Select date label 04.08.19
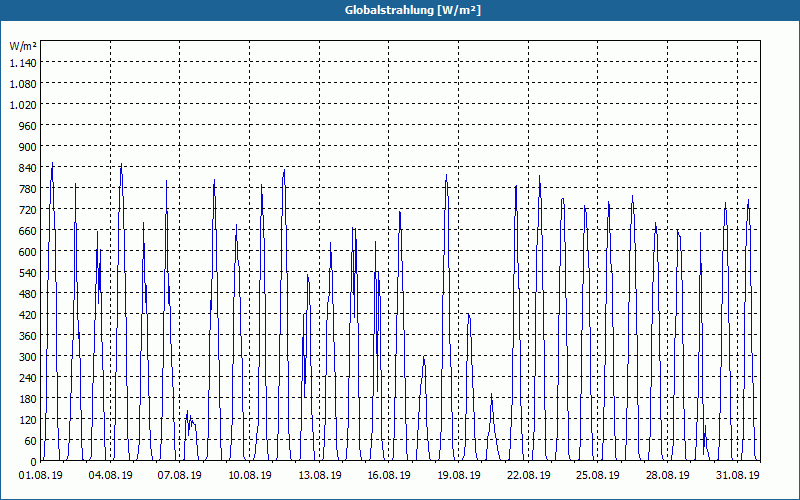 click(110, 475)
